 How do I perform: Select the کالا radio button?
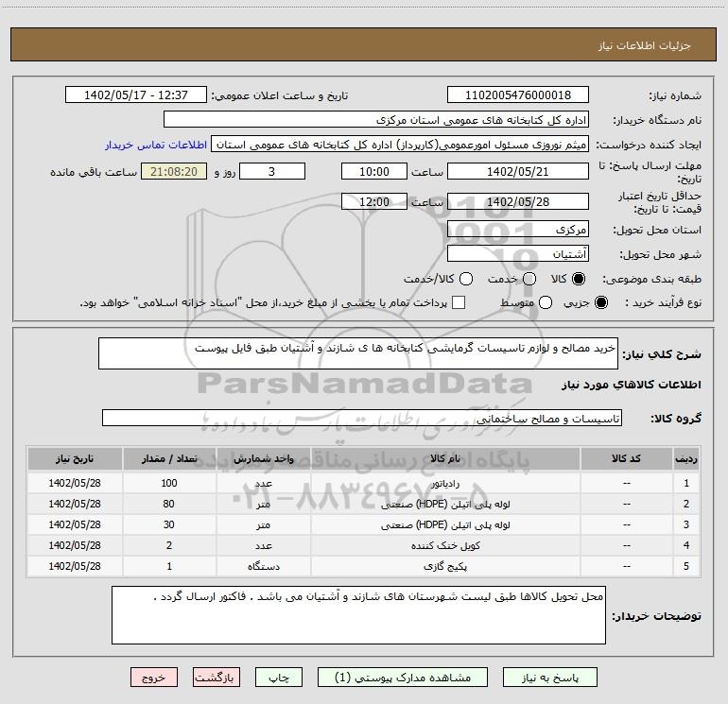click(579, 279)
